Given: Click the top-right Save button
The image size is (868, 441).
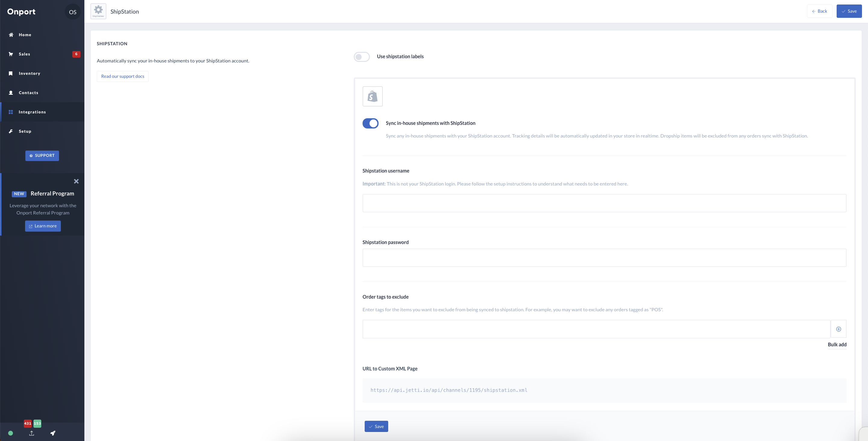Looking at the screenshot, I should [849, 11].
